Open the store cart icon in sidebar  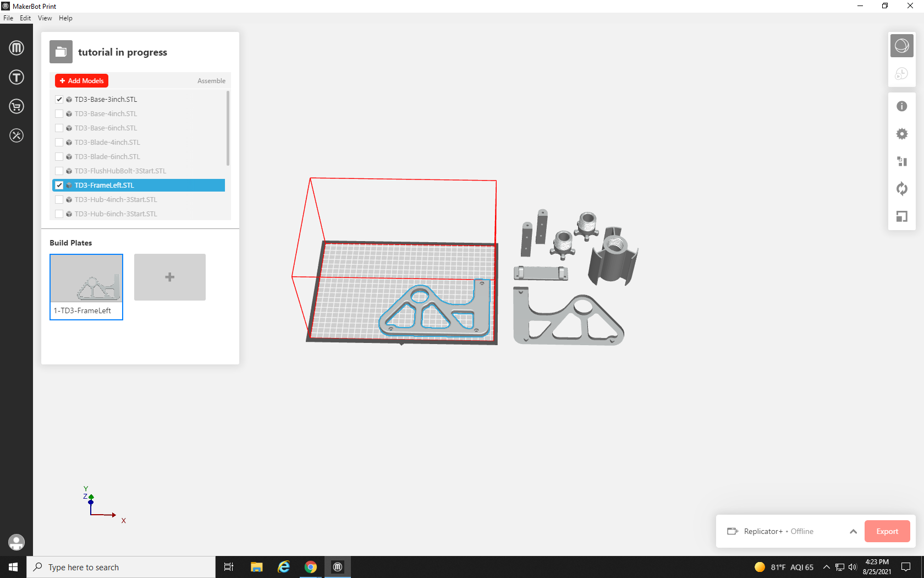[16, 106]
